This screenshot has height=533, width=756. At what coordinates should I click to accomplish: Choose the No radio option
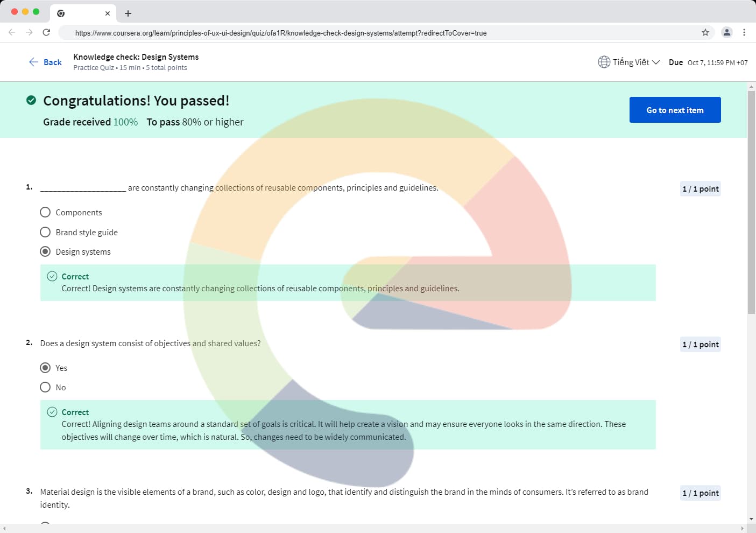(45, 387)
